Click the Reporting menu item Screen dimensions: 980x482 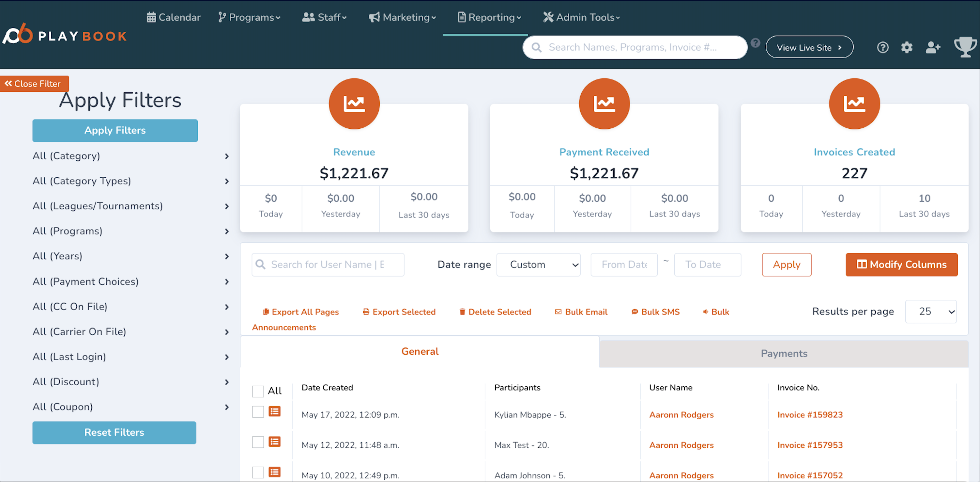pos(490,17)
